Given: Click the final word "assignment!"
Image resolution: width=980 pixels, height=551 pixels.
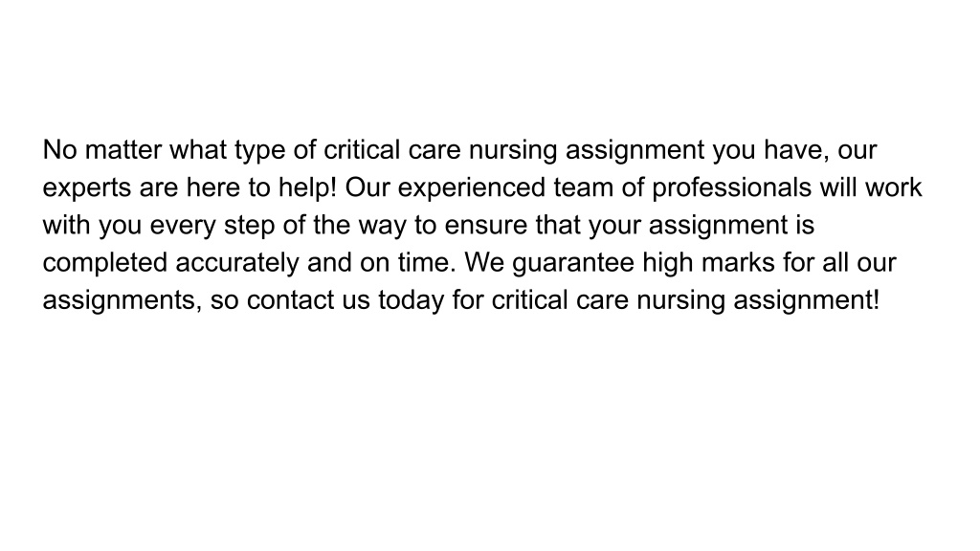Looking at the screenshot, I should tap(806, 300).
